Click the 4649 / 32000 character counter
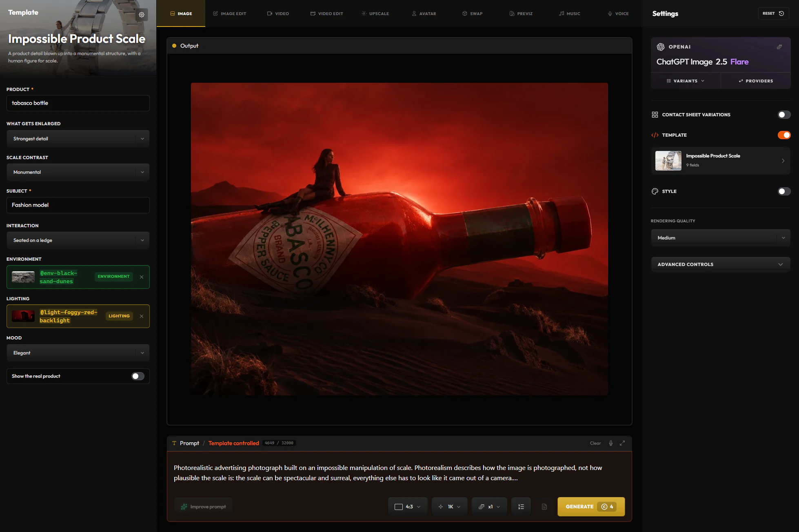Screen dimensions: 799x532 point(279,443)
